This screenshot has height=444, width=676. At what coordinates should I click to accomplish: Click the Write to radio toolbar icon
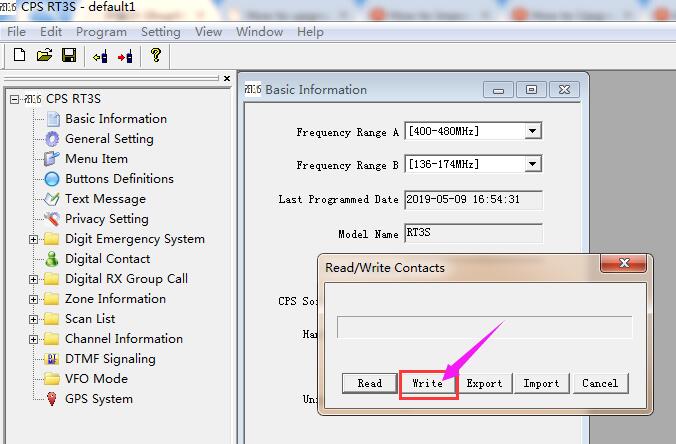(125, 56)
